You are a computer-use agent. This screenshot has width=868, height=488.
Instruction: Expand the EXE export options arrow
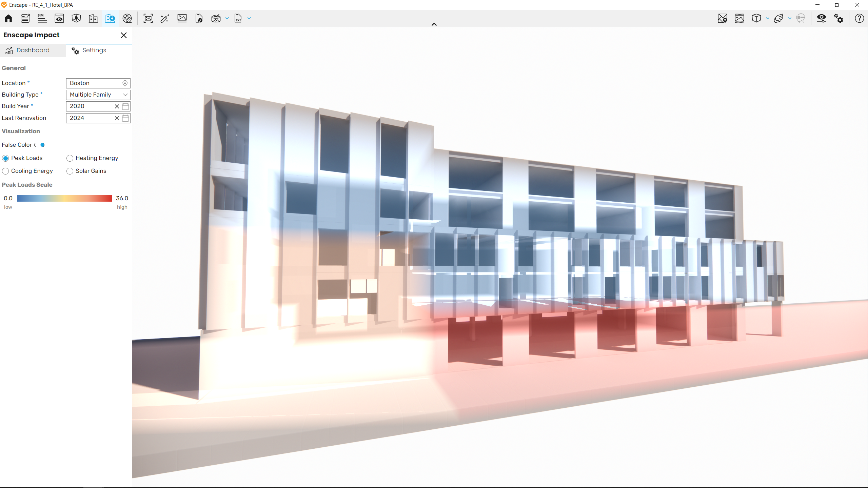(x=249, y=18)
